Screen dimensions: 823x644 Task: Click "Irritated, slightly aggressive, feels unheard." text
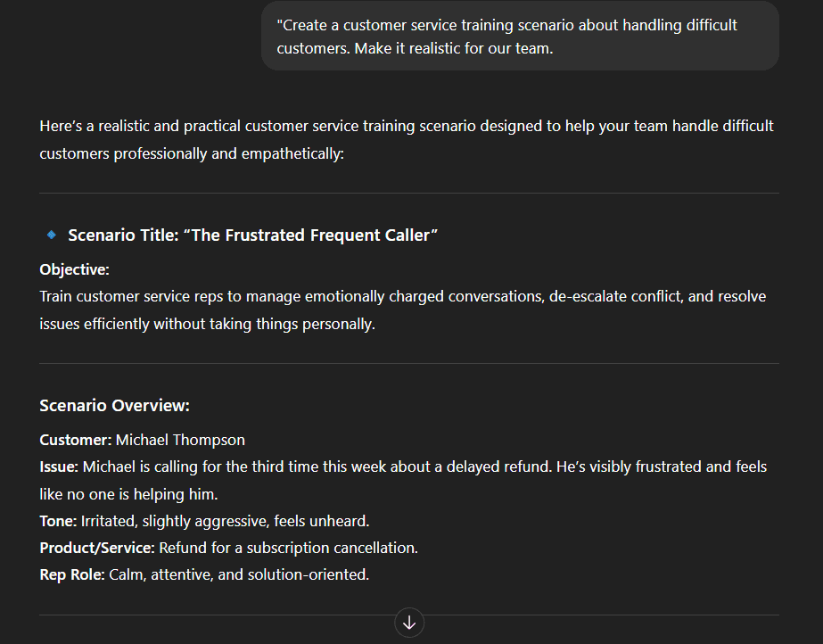tap(226, 521)
